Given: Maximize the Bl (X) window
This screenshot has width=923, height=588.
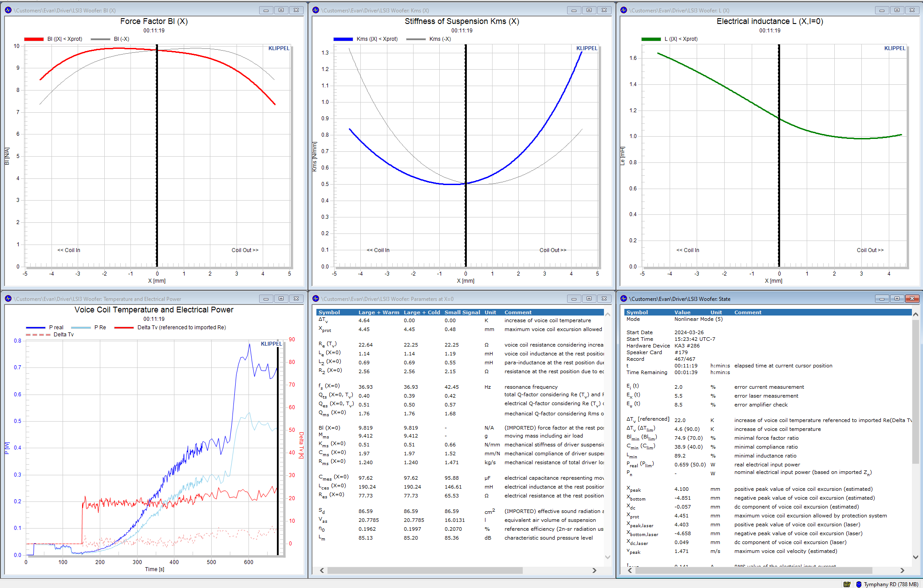Looking at the screenshot, I should tap(281, 10).
